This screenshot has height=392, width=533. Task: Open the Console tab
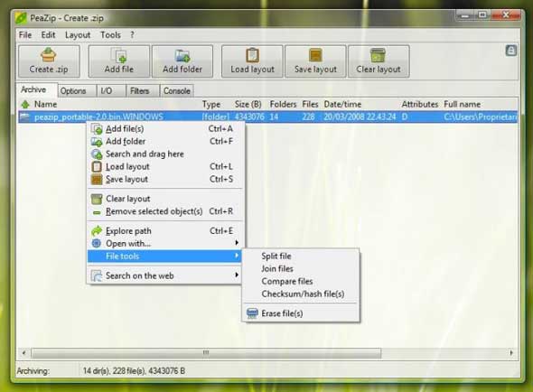click(x=177, y=91)
